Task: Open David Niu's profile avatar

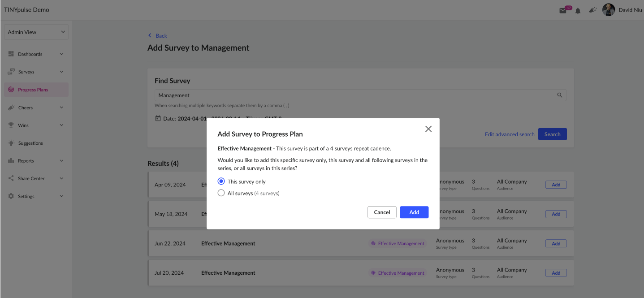Action: 609,10
